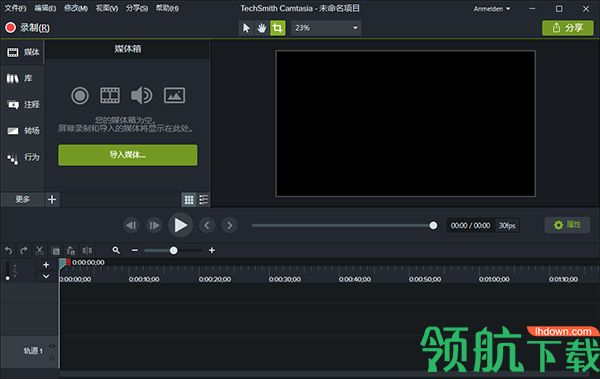Image resolution: width=600 pixels, height=379 pixels.
Task: Select the hand Pan tool
Action: [x=262, y=28]
